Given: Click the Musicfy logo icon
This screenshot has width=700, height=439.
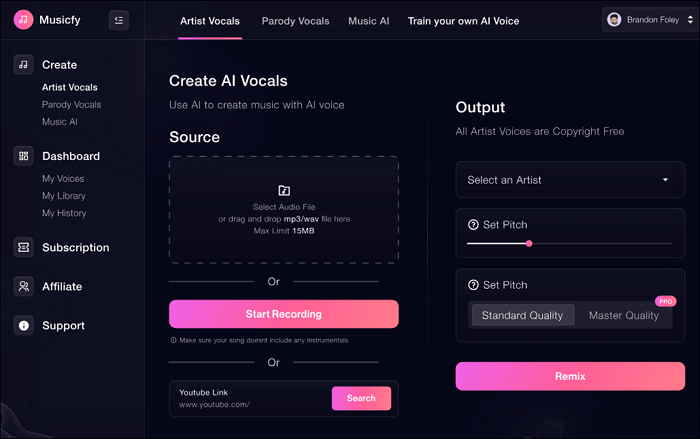Looking at the screenshot, I should point(23,20).
